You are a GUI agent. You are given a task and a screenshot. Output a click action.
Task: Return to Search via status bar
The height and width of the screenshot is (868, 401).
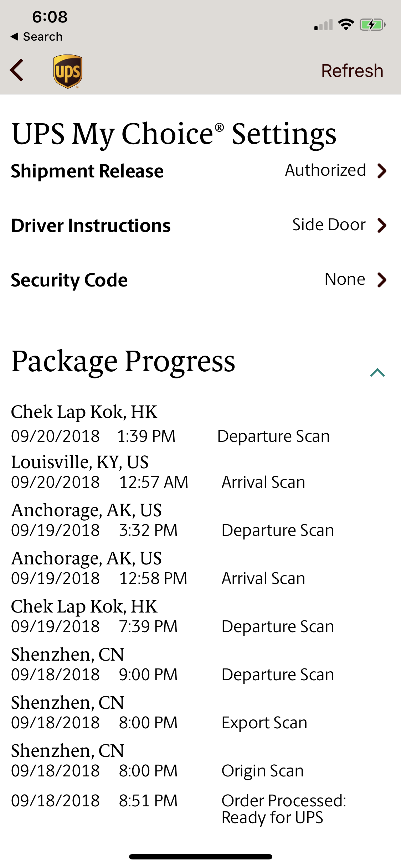click(37, 36)
